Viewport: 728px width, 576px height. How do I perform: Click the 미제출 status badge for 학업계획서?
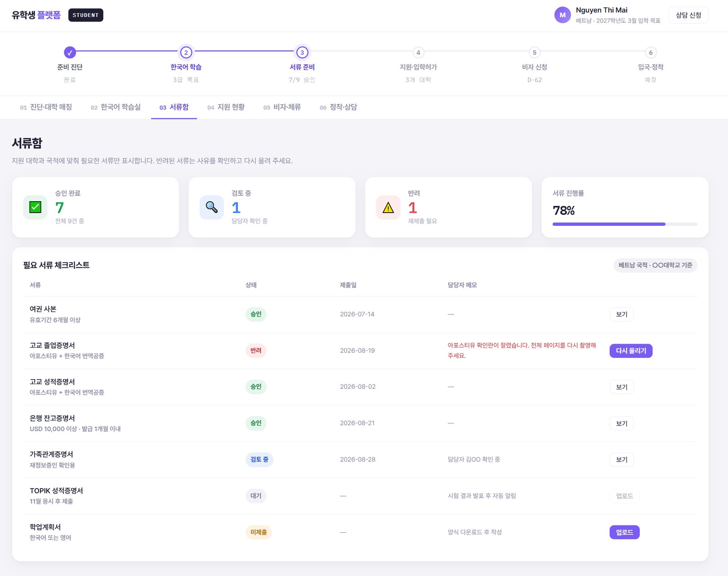point(258,532)
